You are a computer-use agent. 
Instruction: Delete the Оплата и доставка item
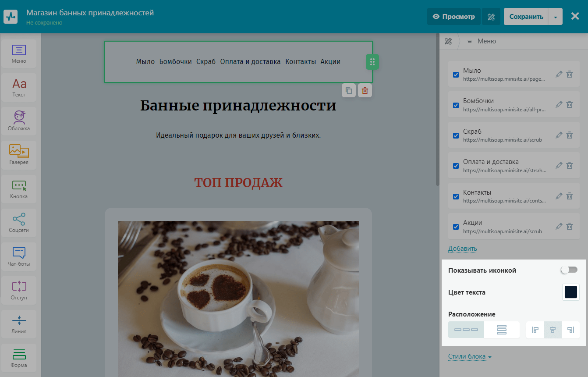[570, 165]
